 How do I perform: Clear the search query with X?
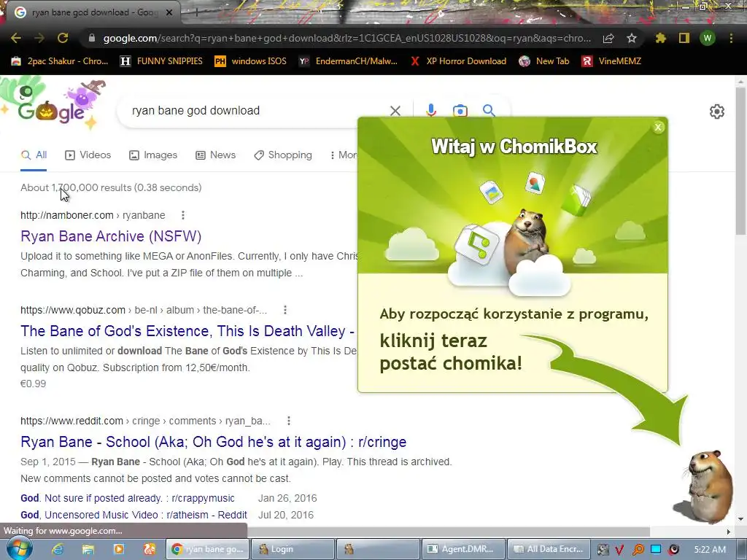tap(395, 111)
